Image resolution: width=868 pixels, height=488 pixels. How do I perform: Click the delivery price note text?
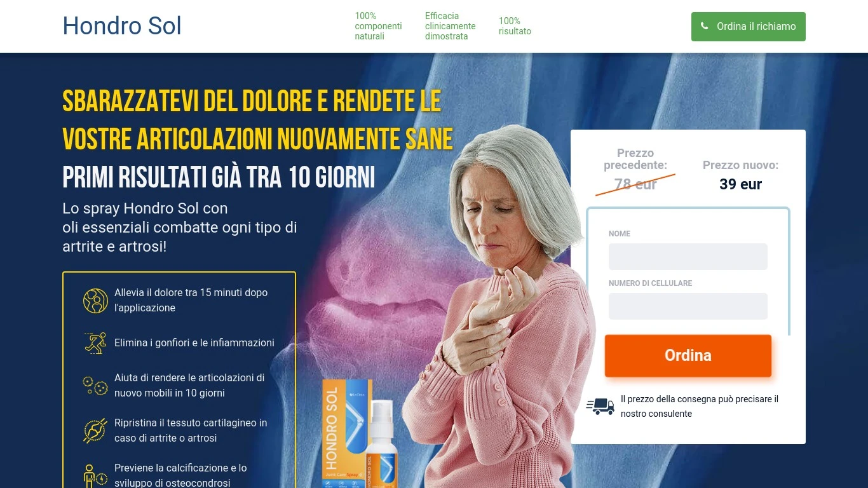[700, 407]
